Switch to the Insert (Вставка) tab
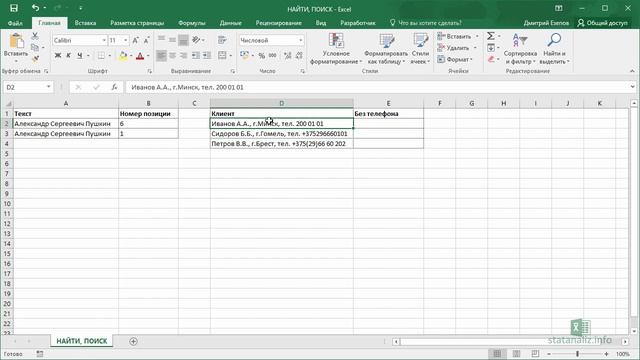640x360 pixels. tap(85, 23)
